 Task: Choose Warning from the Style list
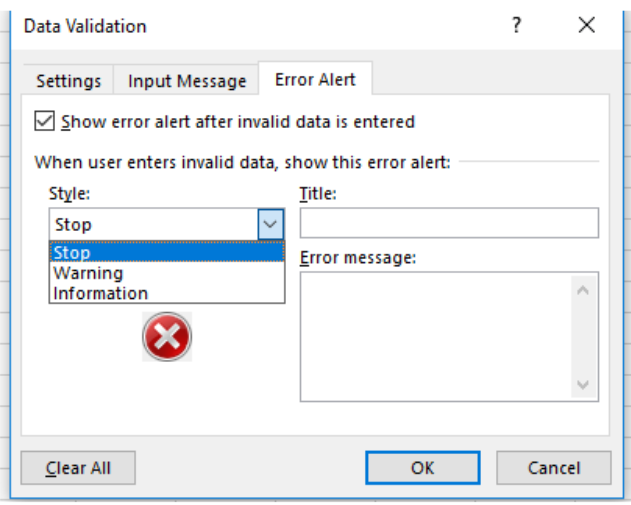167,273
